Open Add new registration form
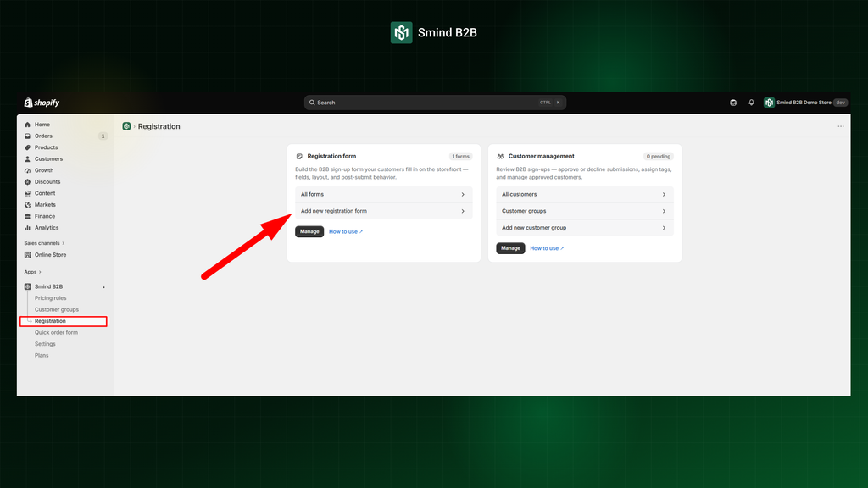The height and width of the screenshot is (488, 868). point(384,211)
